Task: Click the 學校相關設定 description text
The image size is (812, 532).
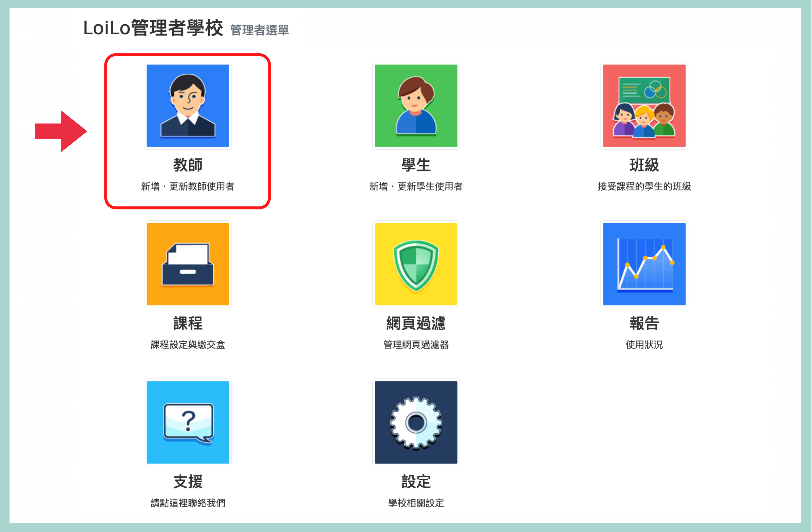Action: pyautogui.click(x=416, y=503)
